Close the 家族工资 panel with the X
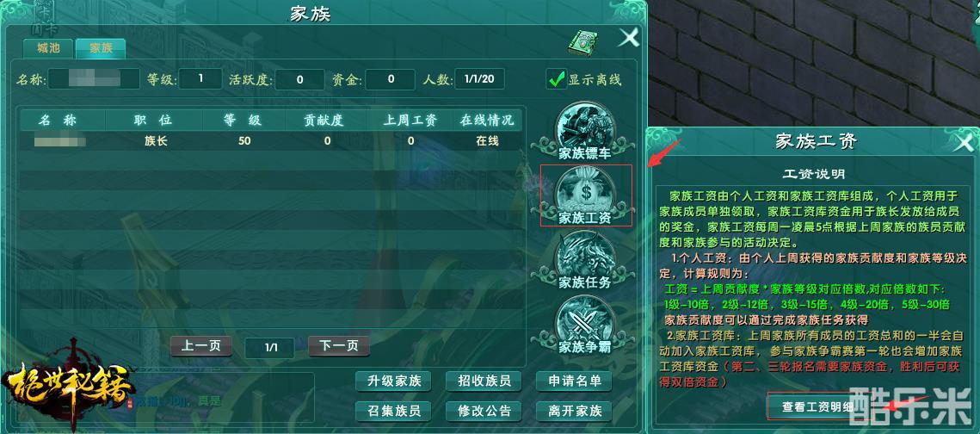Viewport: 980px width, 434px height. tap(965, 142)
